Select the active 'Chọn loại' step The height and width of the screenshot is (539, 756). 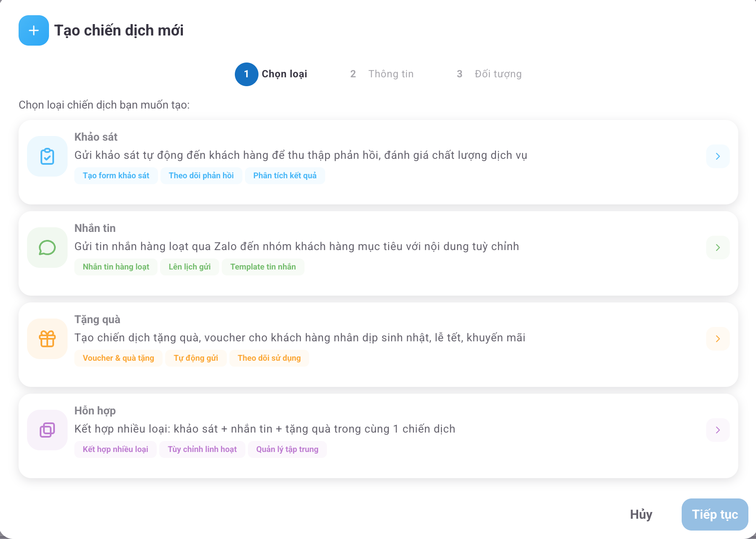(271, 74)
